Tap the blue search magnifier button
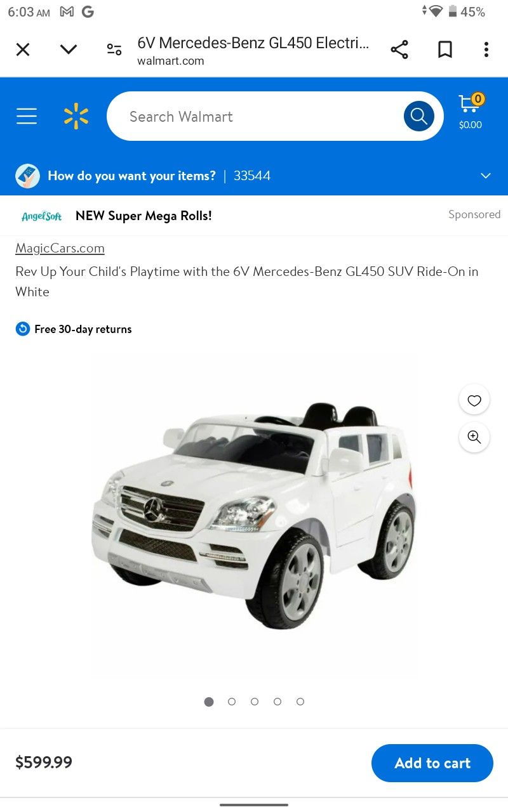 (x=419, y=116)
